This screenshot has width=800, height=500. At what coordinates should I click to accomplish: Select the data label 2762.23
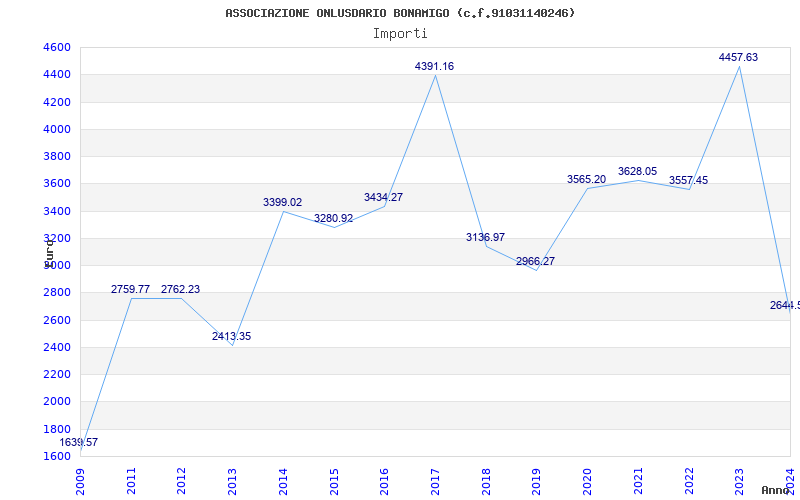pyautogui.click(x=181, y=289)
